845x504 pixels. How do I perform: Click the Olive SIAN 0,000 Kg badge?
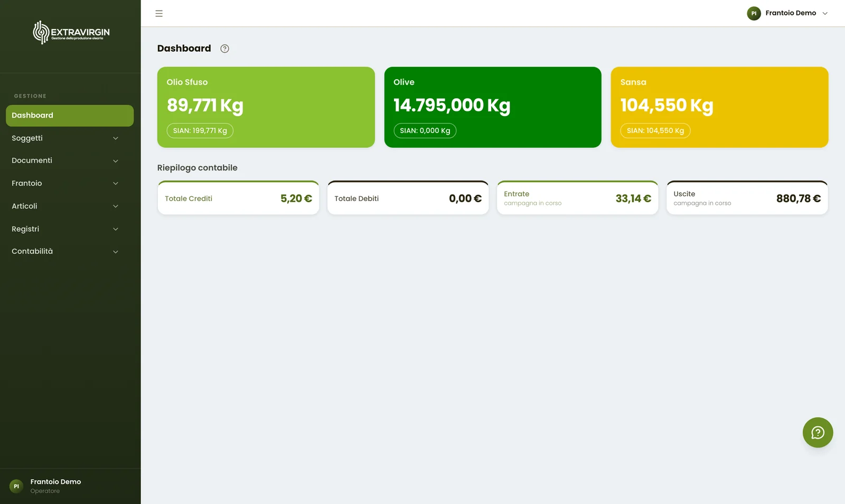pyautogui.click(x=425, y=131)
